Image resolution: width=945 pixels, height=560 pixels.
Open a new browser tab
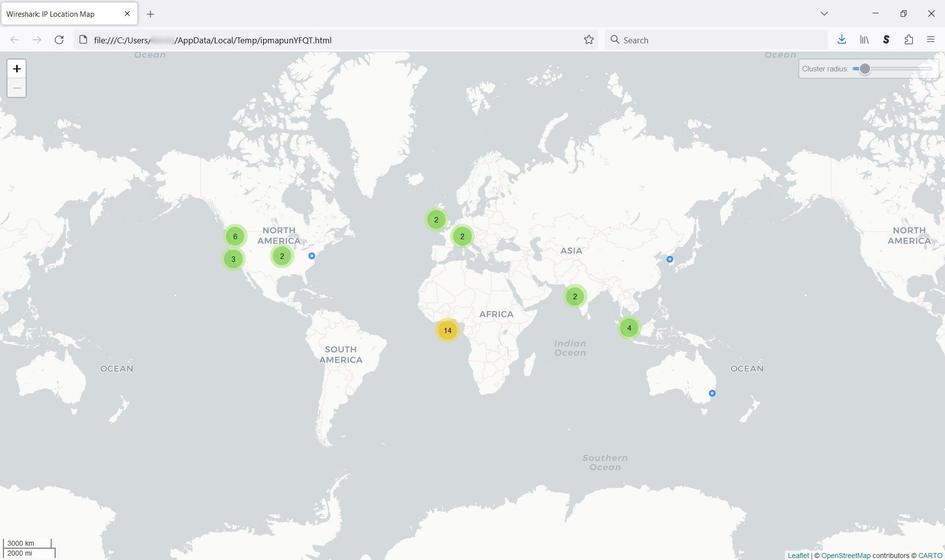click(x=151, y=14)
